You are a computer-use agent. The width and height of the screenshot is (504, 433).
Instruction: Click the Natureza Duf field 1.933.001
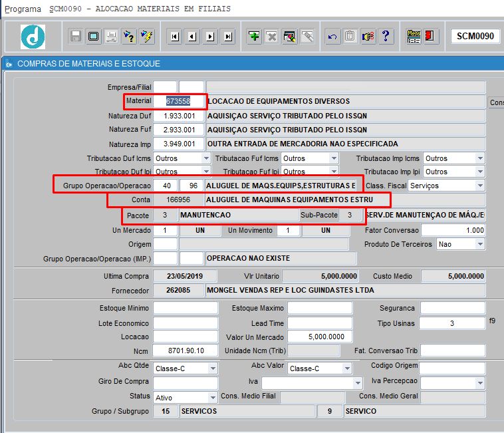179,116
